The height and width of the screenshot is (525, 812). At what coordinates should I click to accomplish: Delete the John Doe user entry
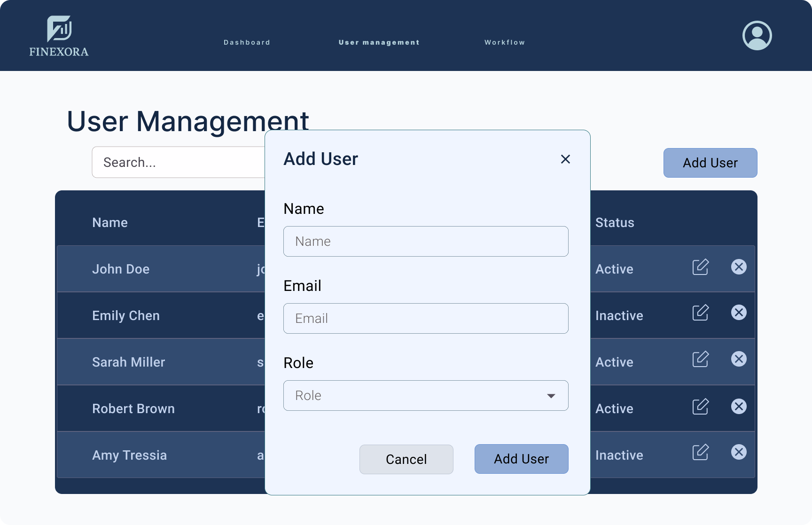point(739,266)
